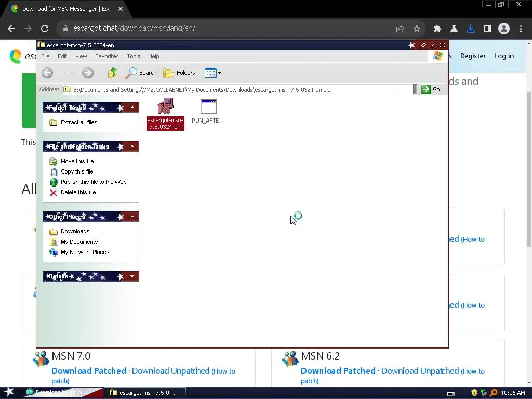Image resolution: width=532 pixels, height=399 pixels.
Task: Click MSN 7.0 Download Unpatched link
Action: tap(170, 371)
